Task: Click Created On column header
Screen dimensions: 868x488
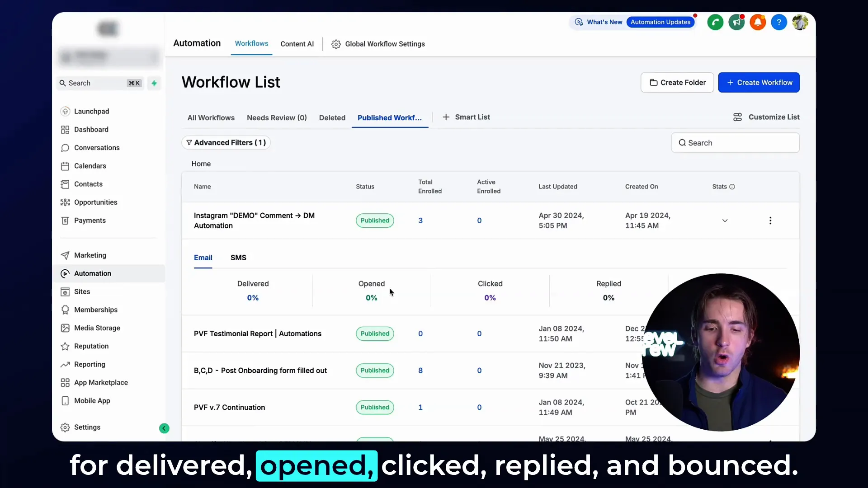Action: [x=642, y=187]
